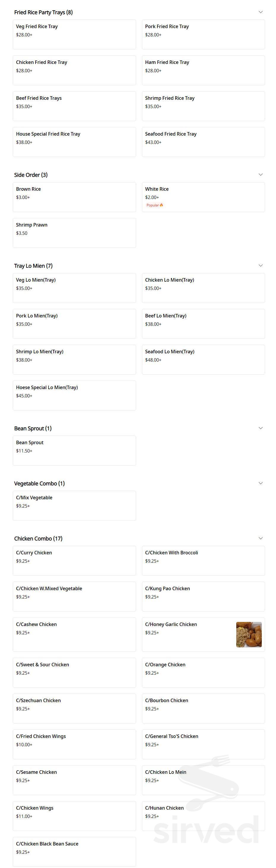Select the C/Chicken Black Bean Sauce item
Image resolution: width=276 pixels, height=868 pixels.
pos(74,851)
